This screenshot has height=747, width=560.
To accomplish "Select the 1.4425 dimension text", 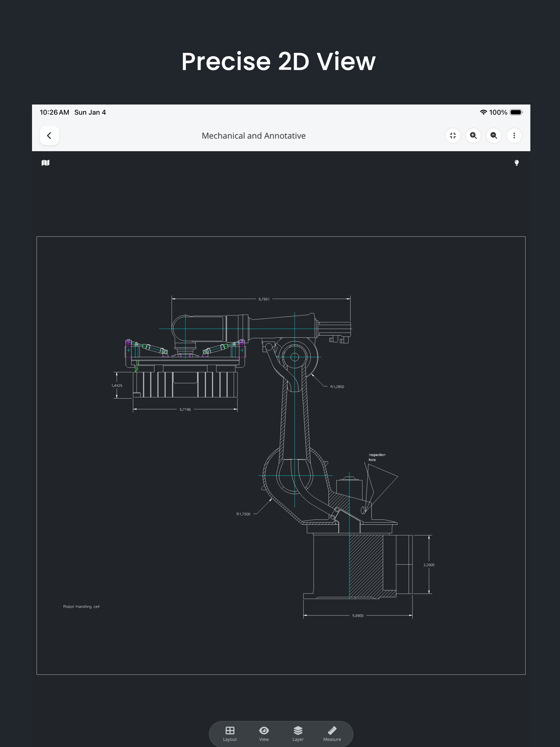I will (x=117, y=386).
